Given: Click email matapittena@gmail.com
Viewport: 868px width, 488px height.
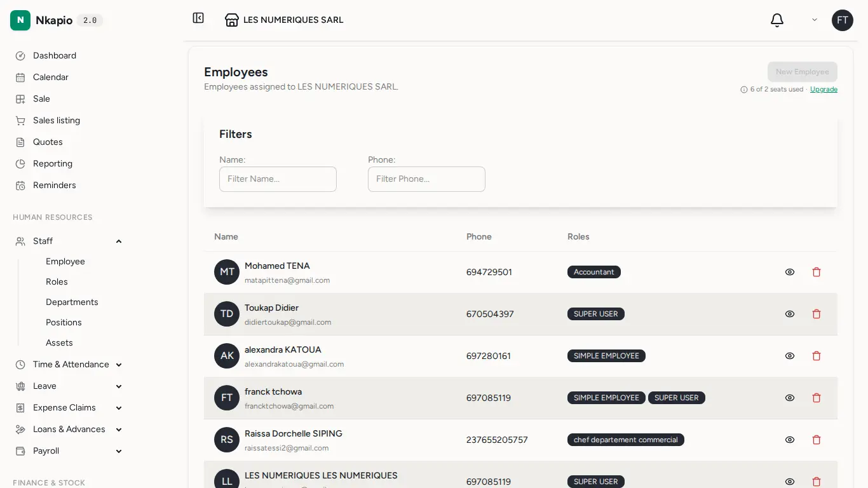Looking at the screenshot, I should point(287,280).
